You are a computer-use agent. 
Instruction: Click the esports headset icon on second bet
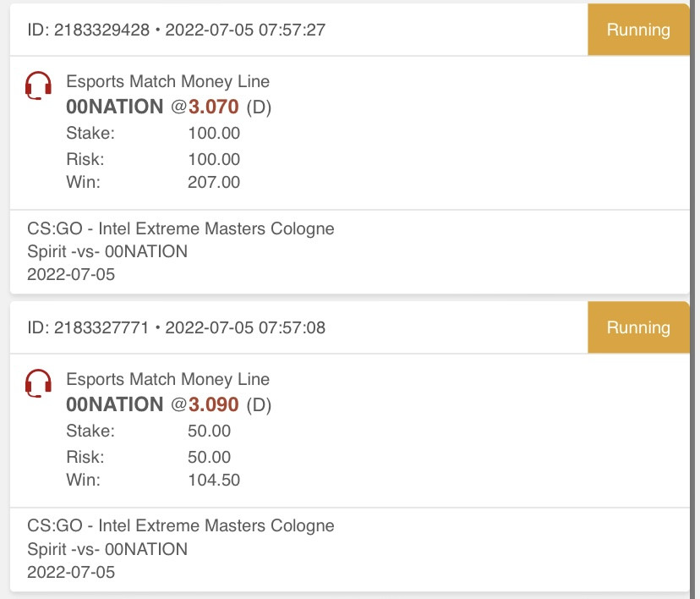38,382
